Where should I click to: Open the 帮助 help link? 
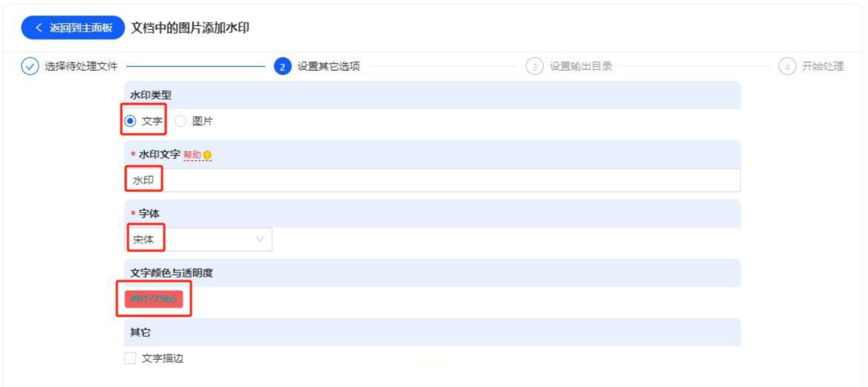coord(192,155)
